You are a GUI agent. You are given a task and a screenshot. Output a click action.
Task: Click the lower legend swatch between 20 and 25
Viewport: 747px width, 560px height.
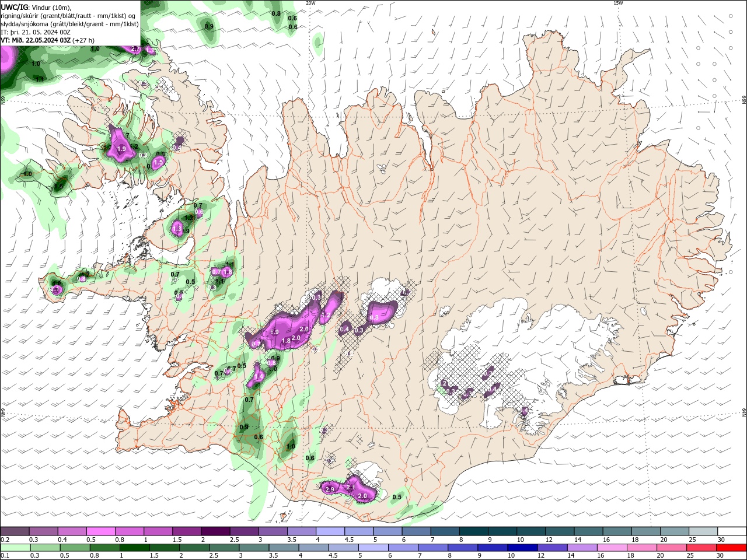tap(671, 548)
